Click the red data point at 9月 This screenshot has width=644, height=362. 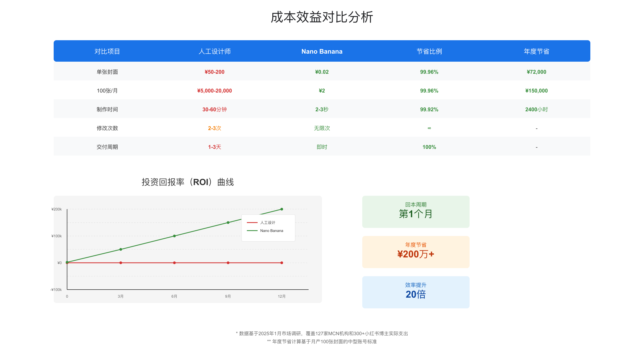point(228,263)
